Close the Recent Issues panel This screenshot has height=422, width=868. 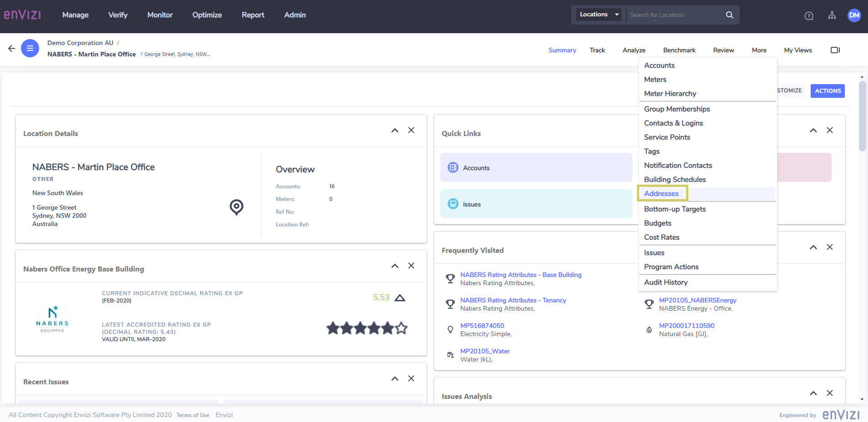[x=411, y=378]
